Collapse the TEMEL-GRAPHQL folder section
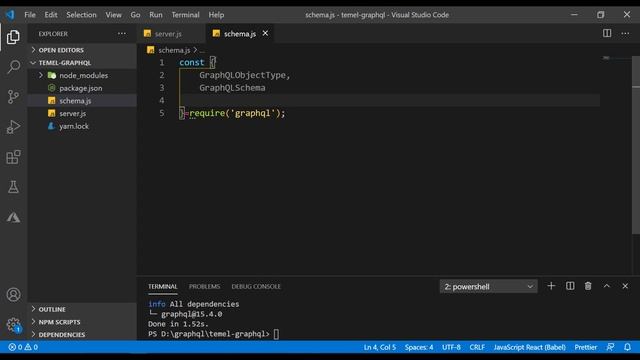The width and height of the screenshot is (640, 360). 82,62
